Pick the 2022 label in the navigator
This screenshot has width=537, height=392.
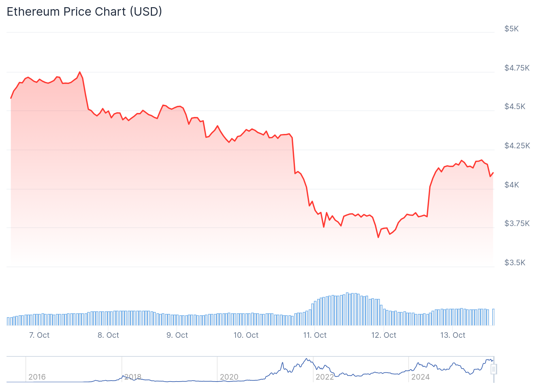[325, 377]
